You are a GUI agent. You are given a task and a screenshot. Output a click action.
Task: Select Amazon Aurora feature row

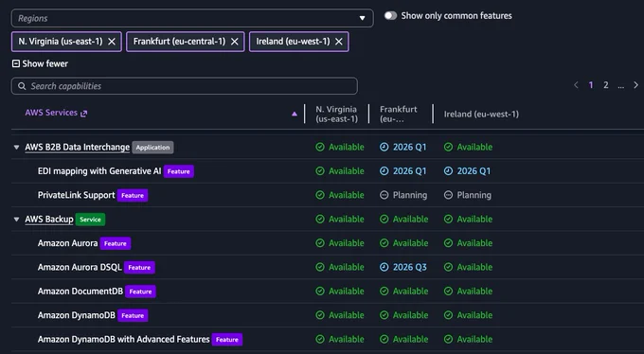point(328,243)
